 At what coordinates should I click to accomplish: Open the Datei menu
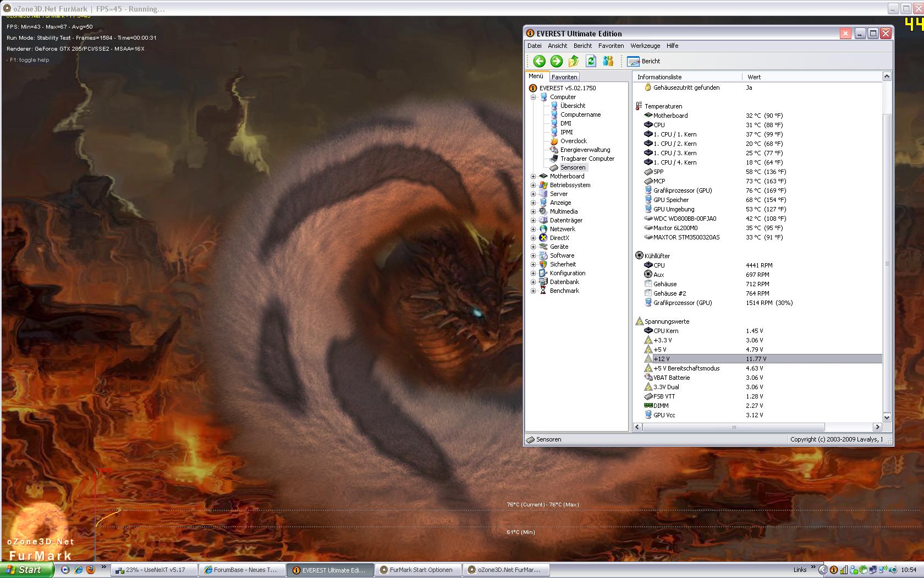[x=535, y=46]
